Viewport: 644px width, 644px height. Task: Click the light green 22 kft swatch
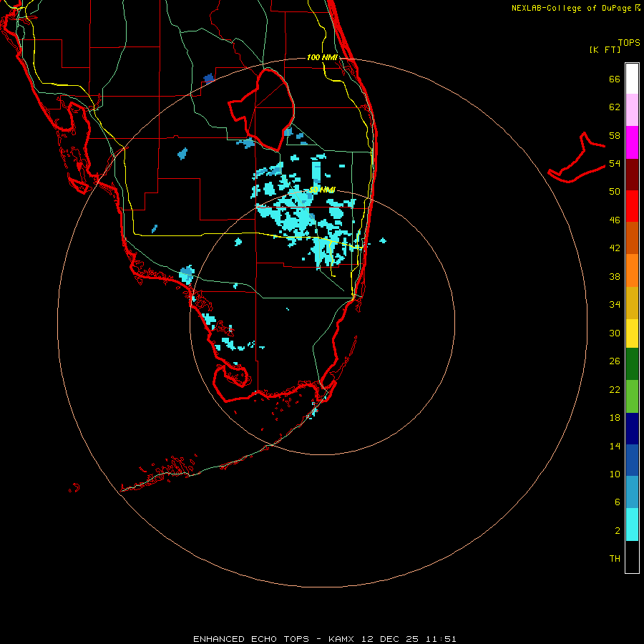632,396
